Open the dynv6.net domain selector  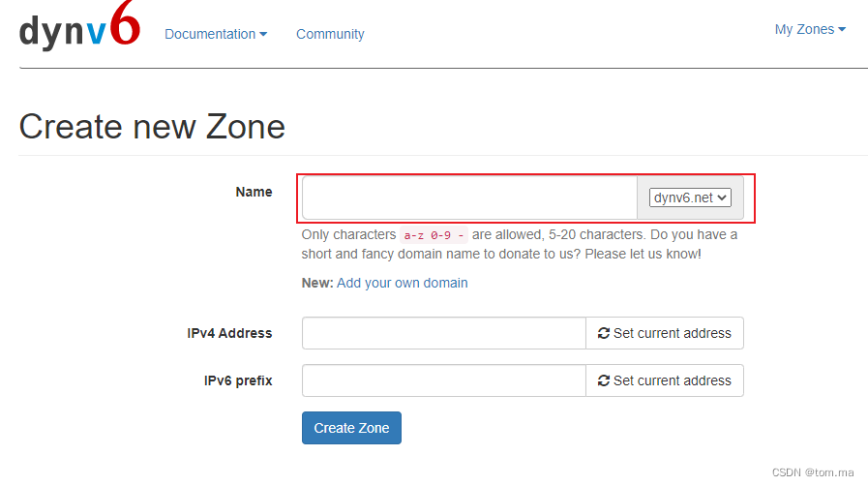[x=690, y=197]
